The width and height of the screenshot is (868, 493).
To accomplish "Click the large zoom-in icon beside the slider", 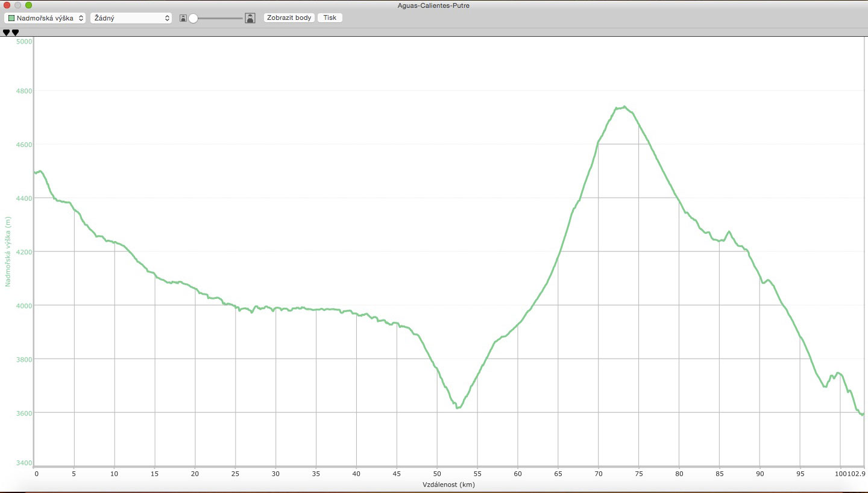I will [250, 18].
